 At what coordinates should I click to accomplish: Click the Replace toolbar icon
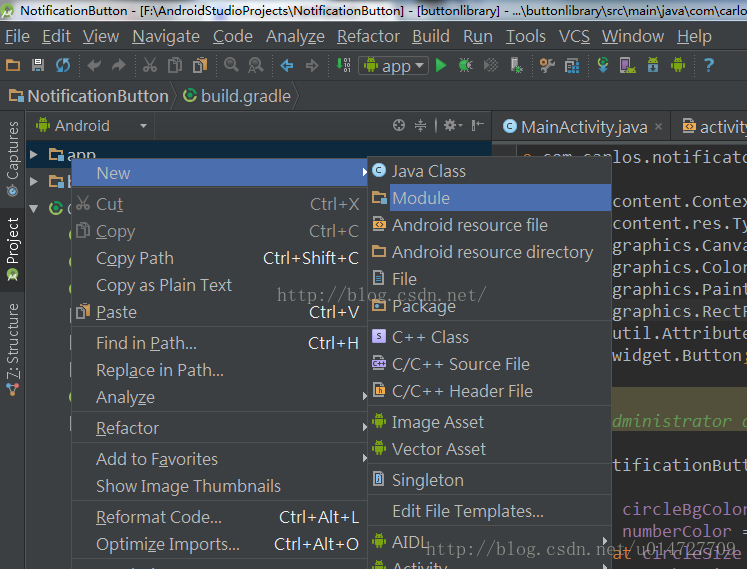coord(256,65)
